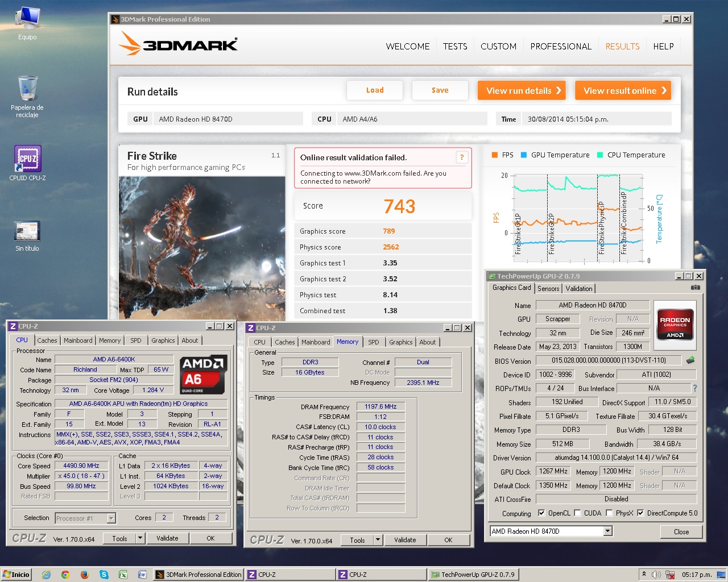Launch Excel from the taskbar quick launch

(x=123, y=575)
